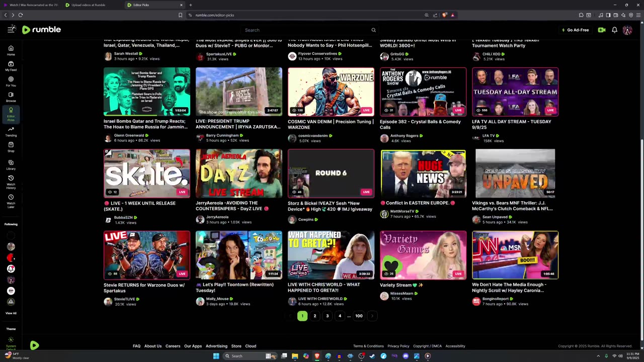Open the extensions puzzle icon
The width and height of the screenshot is (644, 362).
[581, 15]
